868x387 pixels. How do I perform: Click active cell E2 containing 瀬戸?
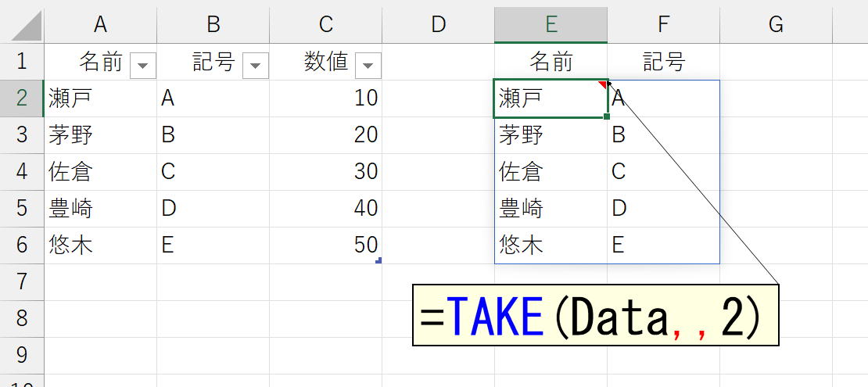[x=551, y=99]
